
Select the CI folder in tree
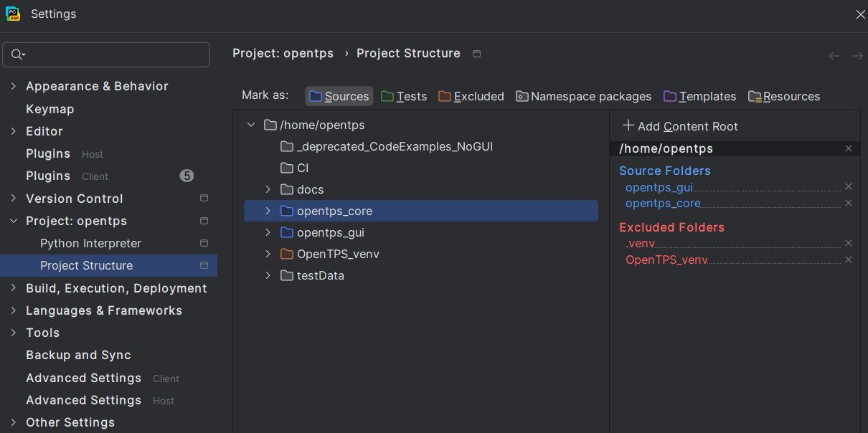coord(421,168)
